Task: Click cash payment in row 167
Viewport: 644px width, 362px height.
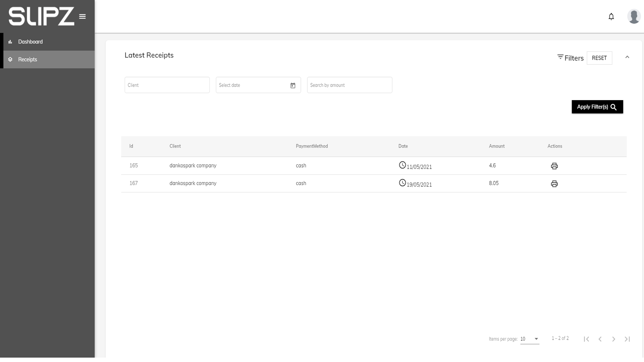Action: tap(301, 183)
